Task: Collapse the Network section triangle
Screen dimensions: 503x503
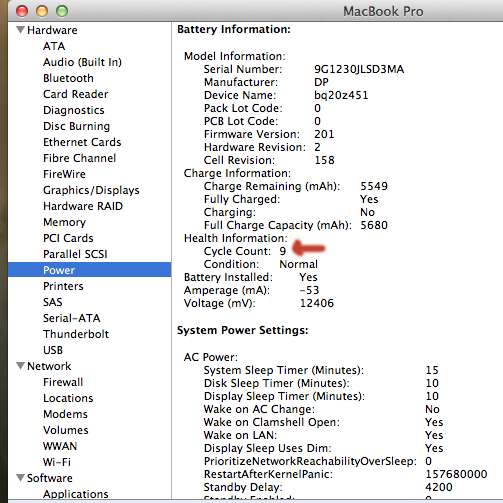Action: click(x=20, y=366)
